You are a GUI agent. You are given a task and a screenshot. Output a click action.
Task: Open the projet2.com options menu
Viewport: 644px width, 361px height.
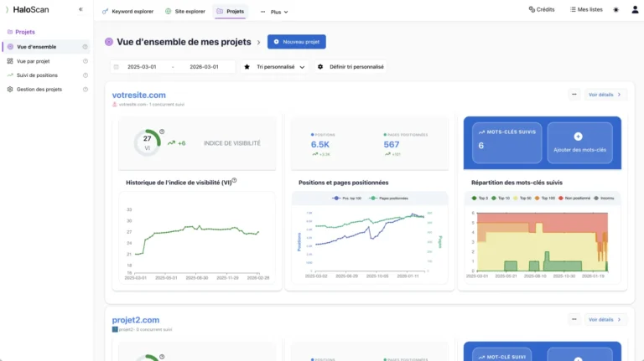coord(574,319)
